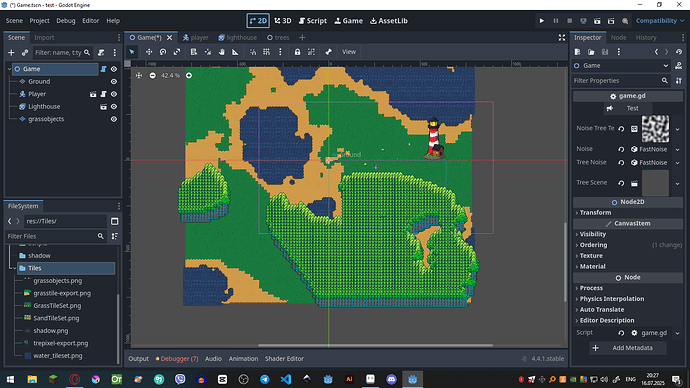Switch to the lighthouse scene tab
This screenshot has height=388, width=690.
[x=238, y=37]
